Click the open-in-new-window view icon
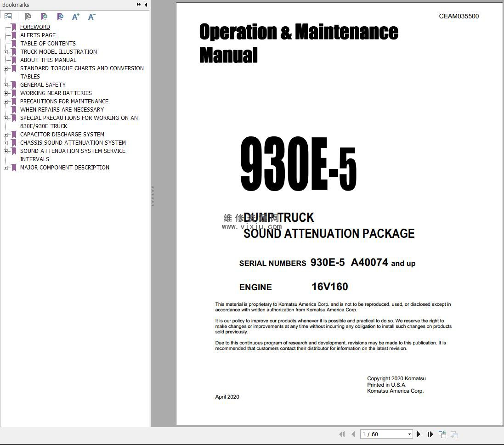This screenshot has height=445, width=504. (442, 434)
